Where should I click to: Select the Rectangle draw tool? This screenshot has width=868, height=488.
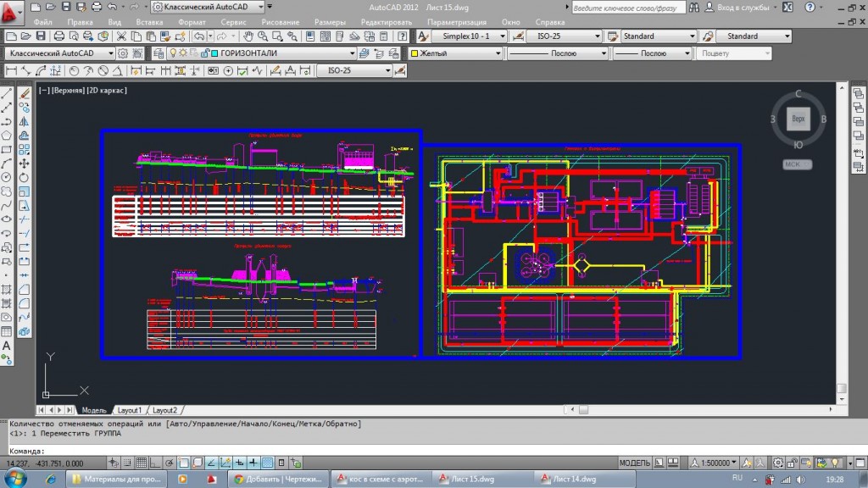click(7, 150)
